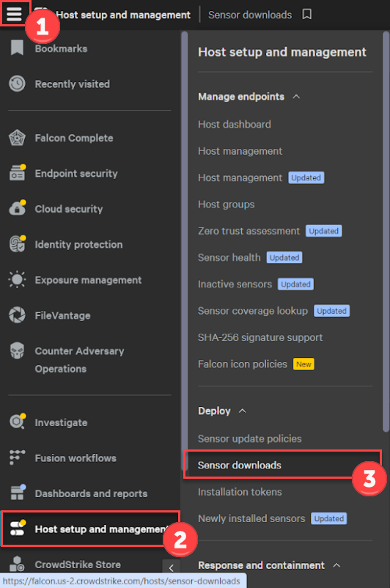Collapse the Deploy section
Image resolution: width=390 pixels, height=588 pixels.
[x=243, y=411]
